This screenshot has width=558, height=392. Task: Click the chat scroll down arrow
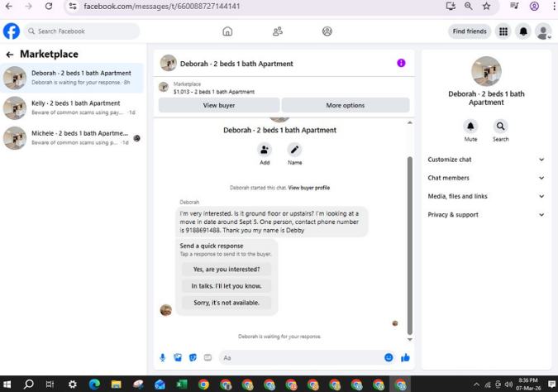pyautogui.click(x=409, y=339)
